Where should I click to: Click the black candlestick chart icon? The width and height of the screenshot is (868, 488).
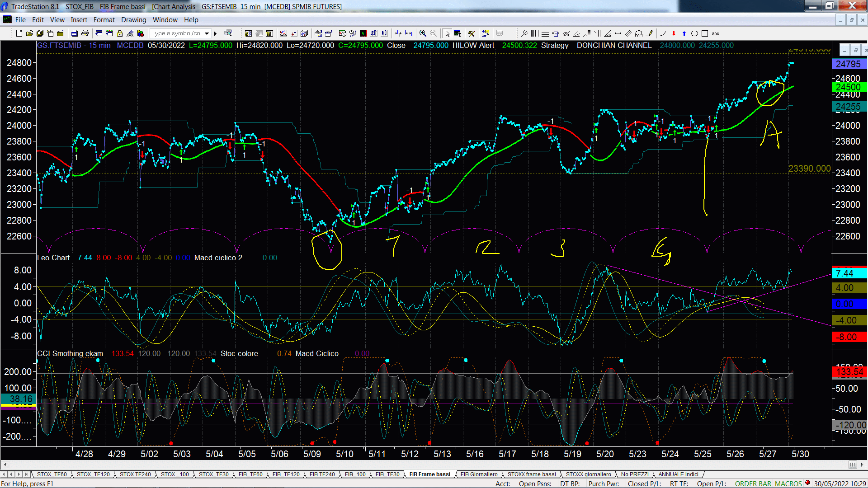(363, 33)
